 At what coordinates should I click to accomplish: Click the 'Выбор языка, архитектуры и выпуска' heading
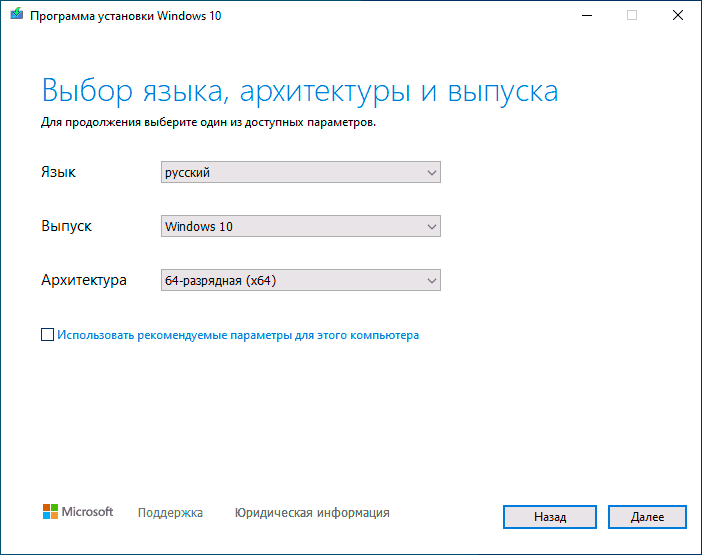tap(300, 91)
